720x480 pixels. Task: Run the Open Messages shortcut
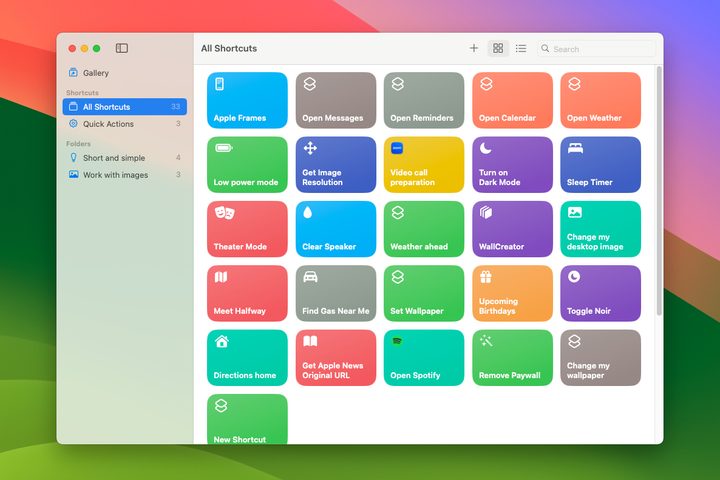click(x=336, y=100)
